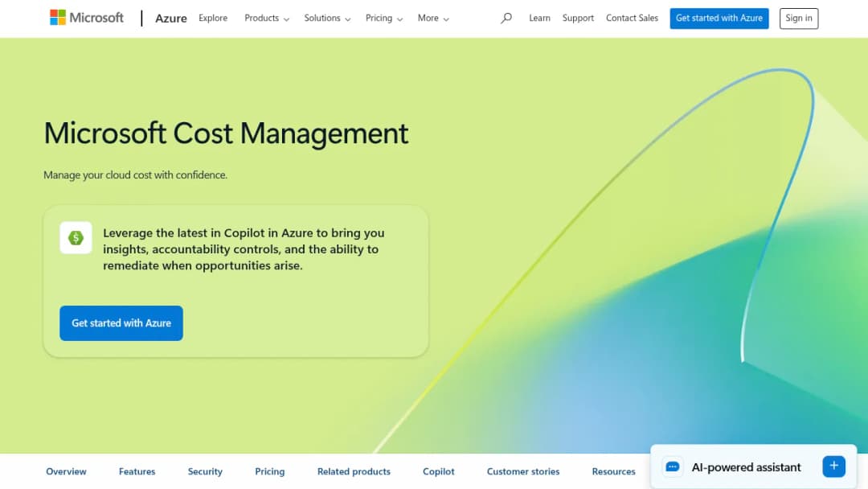The image size is (868, 489).
Task: Click the AI assistant chat bubble icon
Action: pos(673,466)
